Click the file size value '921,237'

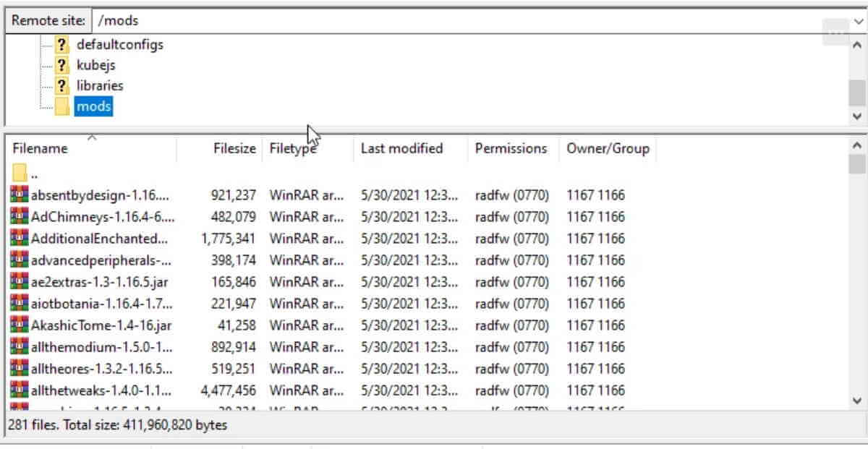pos(234,194)
